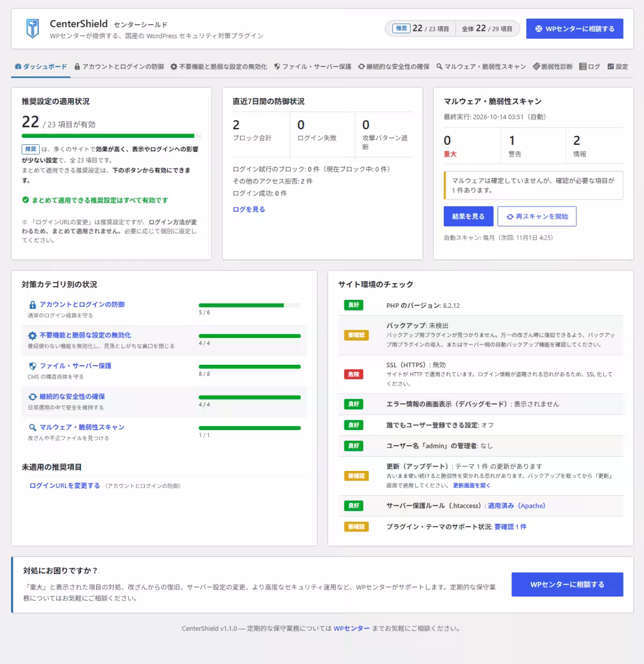644x664 pixels.
Task: Open the ログを見る link
Action: 248,209
